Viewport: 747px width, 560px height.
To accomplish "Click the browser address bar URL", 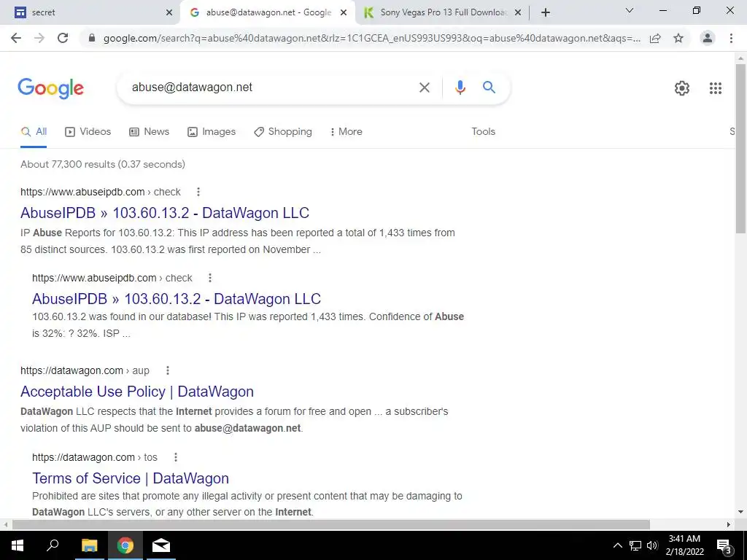I will point(371,39).
